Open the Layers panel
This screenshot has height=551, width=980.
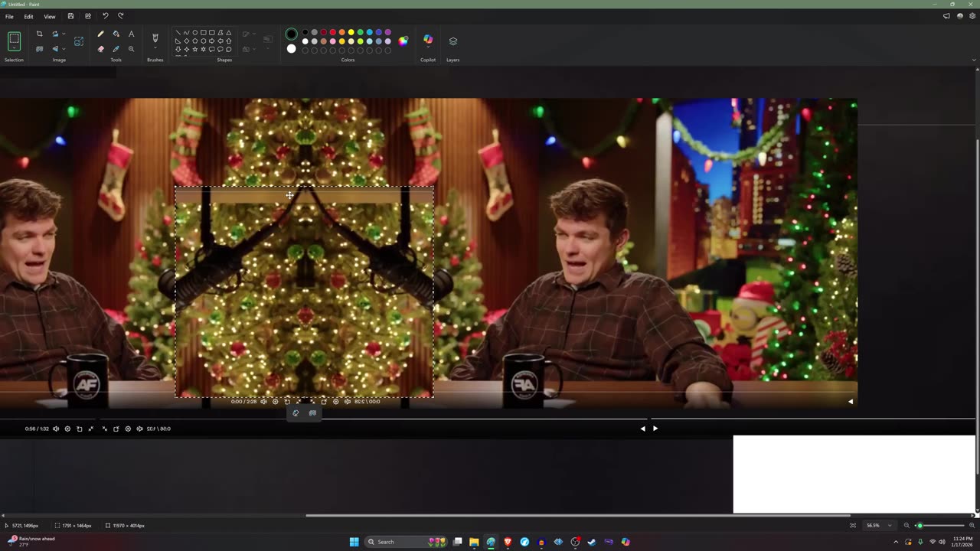(x=452, y=41)
